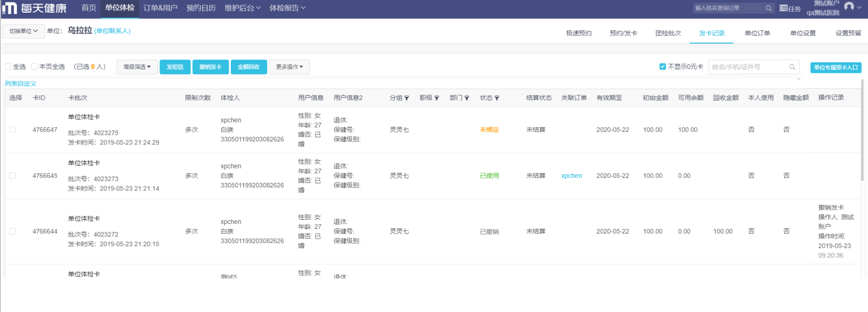Viewport: 868px width, 312px height.
Task: Expand the account dropdown arrow
Action: point(859,8)
